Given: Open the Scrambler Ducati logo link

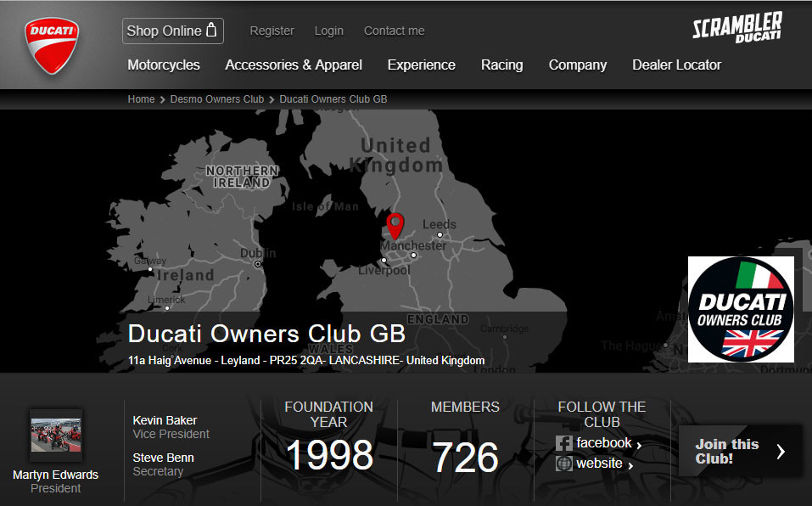Looking at the screenshot, I should click(737, 27).
